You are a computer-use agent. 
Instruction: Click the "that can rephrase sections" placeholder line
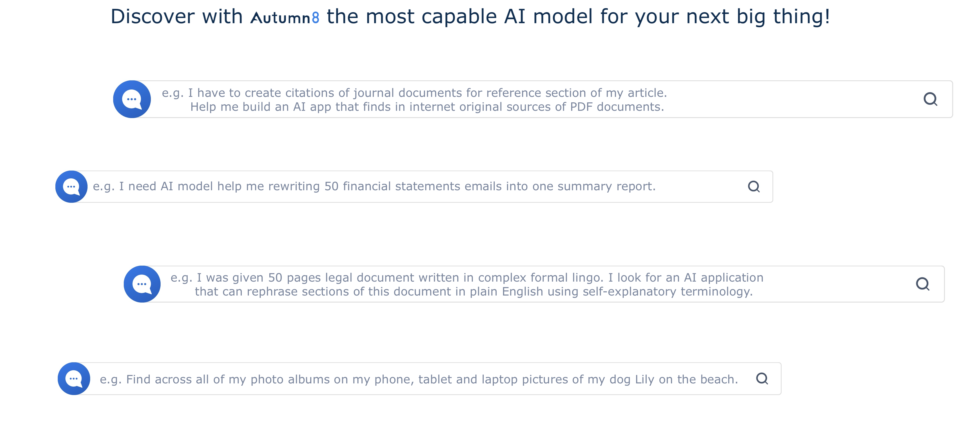tap(474, 291)
